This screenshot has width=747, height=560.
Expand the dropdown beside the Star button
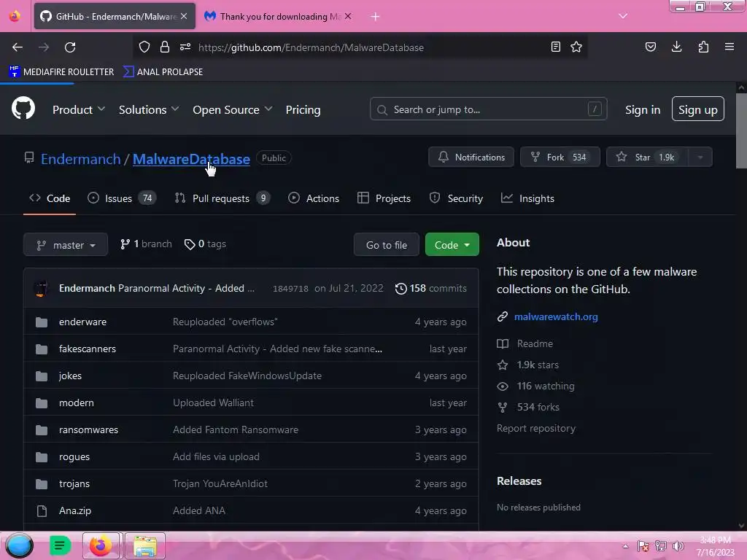point(700,157)
